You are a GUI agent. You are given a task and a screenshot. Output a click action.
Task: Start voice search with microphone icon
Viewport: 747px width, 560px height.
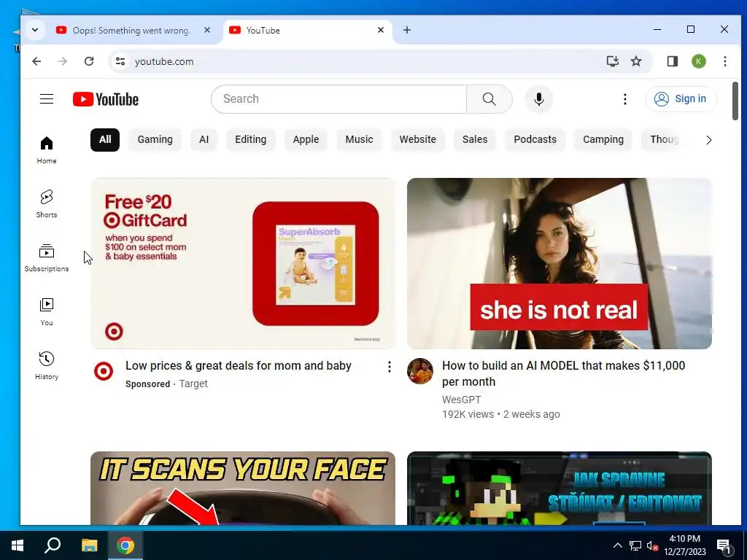[x=539, y=99]
